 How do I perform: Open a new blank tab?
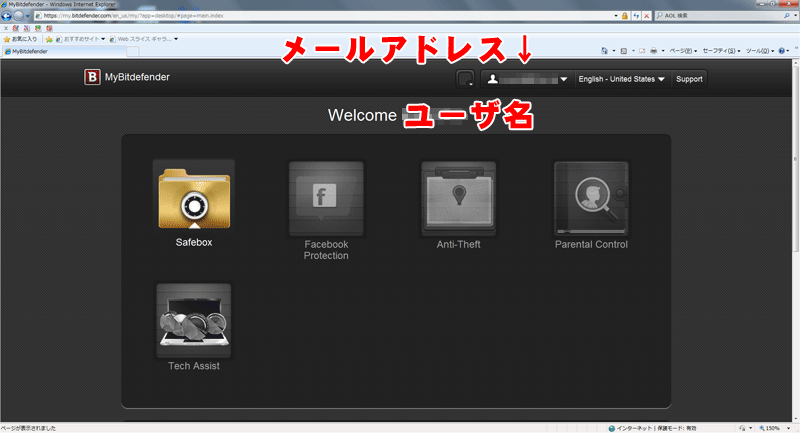click(133, 52)
